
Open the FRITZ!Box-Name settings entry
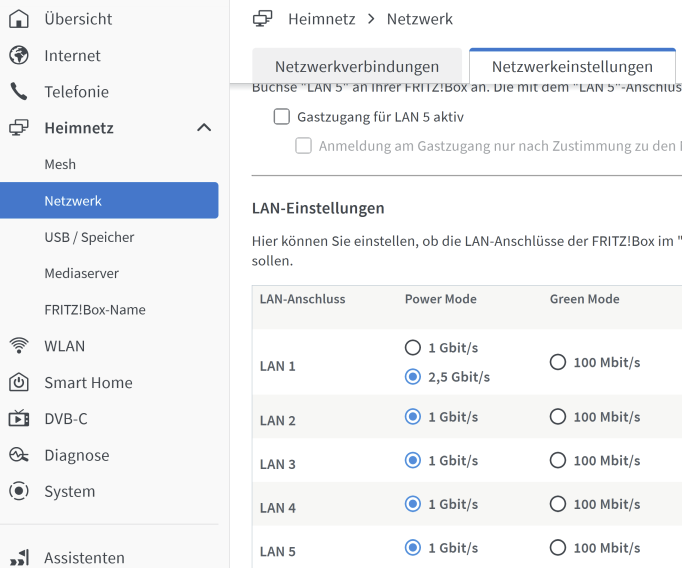point(95,310)
